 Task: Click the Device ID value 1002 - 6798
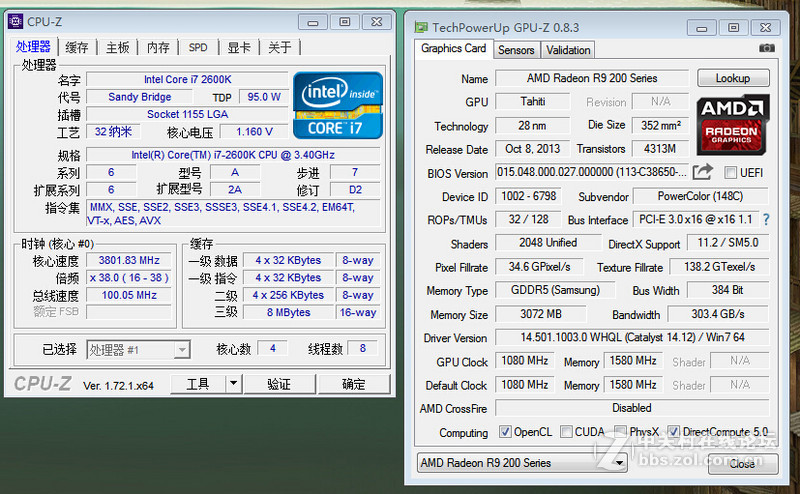click(529, 196)
